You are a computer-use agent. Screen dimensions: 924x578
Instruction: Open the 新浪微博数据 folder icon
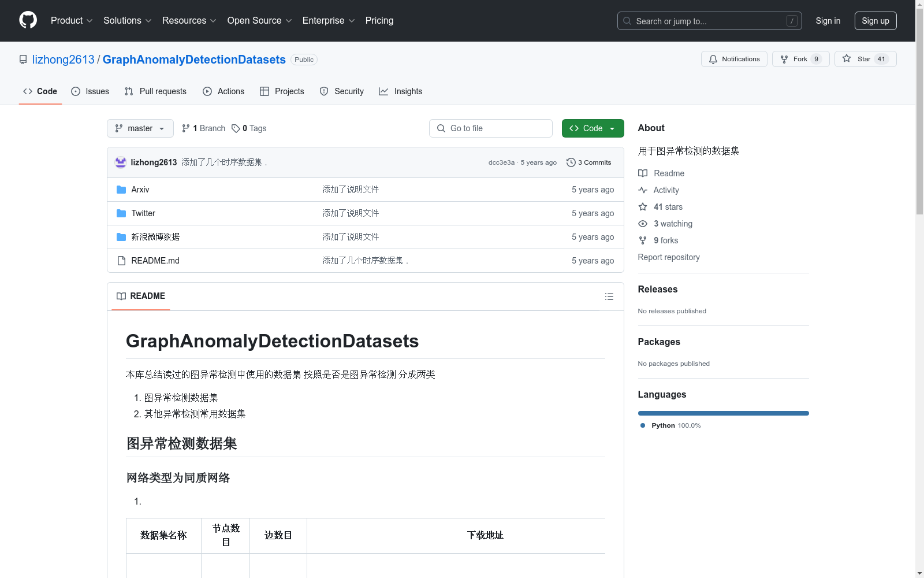coord(121,237)
